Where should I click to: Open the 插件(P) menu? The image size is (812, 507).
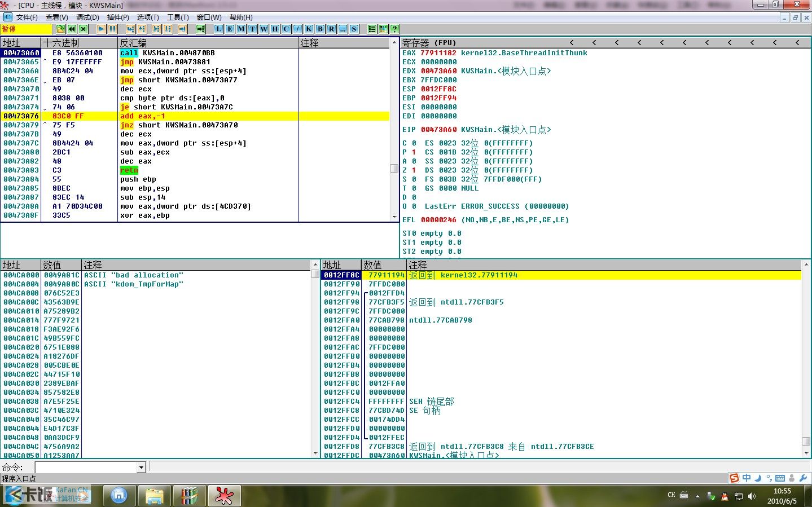118,17
